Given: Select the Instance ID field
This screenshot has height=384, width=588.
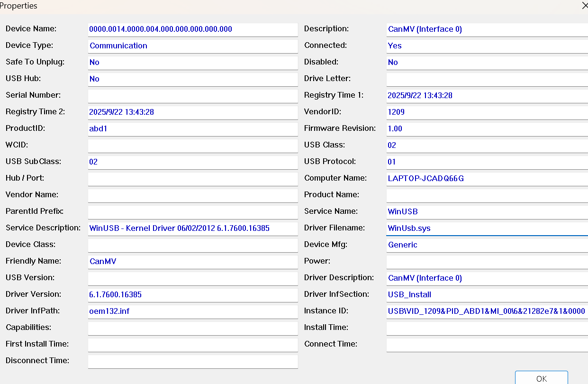Looking at the screenshot, I should coord(487,311).
